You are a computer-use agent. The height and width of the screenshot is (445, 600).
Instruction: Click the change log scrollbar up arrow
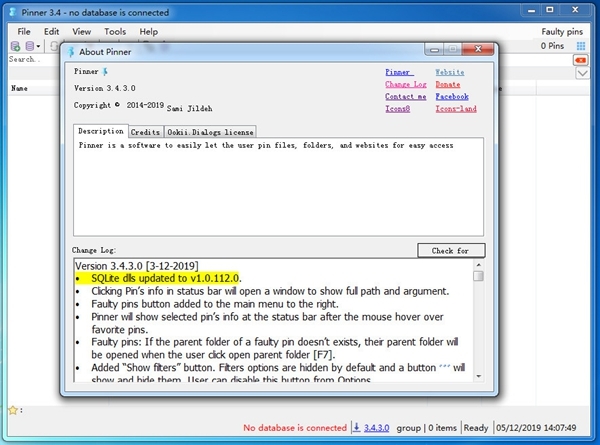479,265
